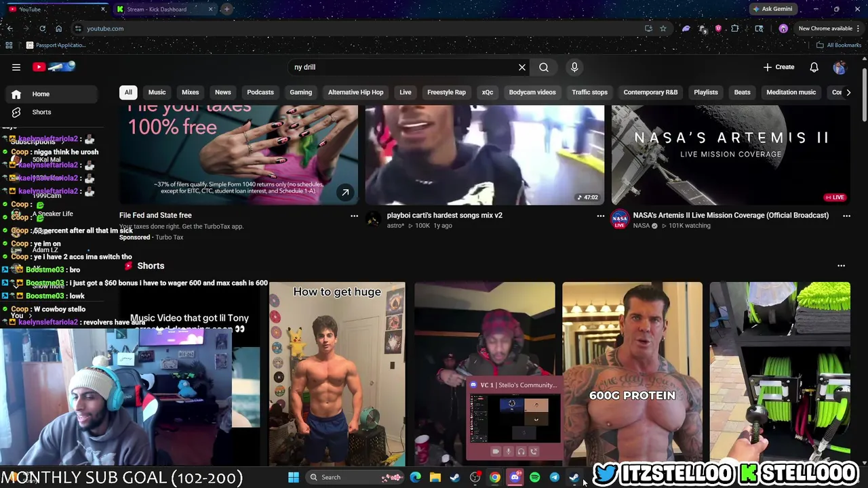Select the Freestyle Rap chip
The height and width of the screenshot is (488, 868).
446,92
